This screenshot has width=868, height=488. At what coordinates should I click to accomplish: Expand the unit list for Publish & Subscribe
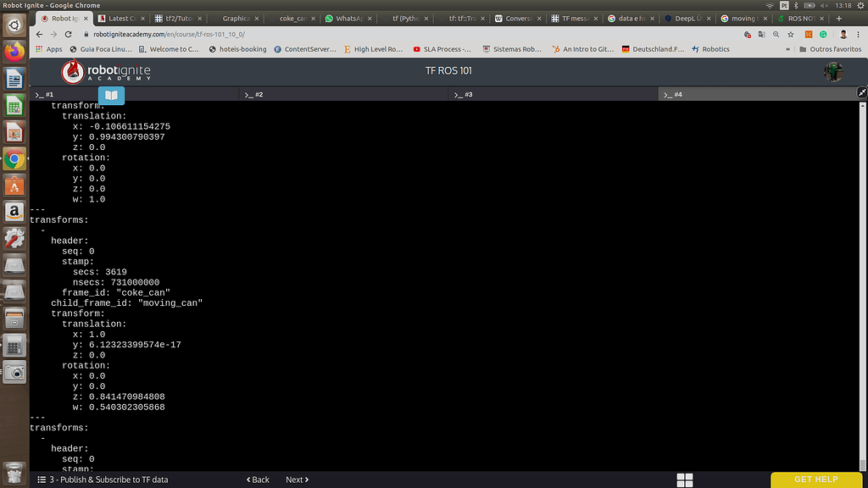(x=42, y=480)
